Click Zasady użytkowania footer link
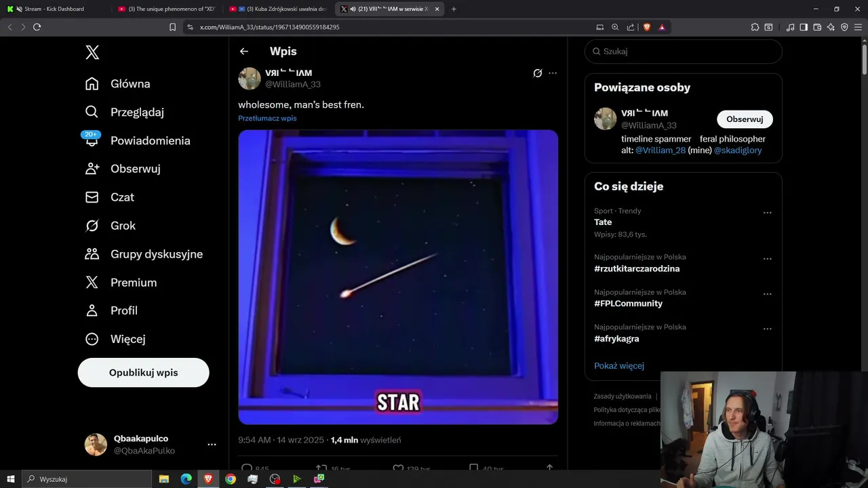868x488 pixels. pos(622,396)
